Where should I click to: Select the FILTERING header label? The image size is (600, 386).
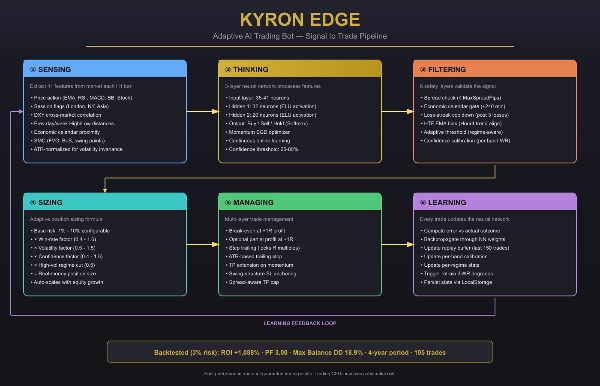447,70
